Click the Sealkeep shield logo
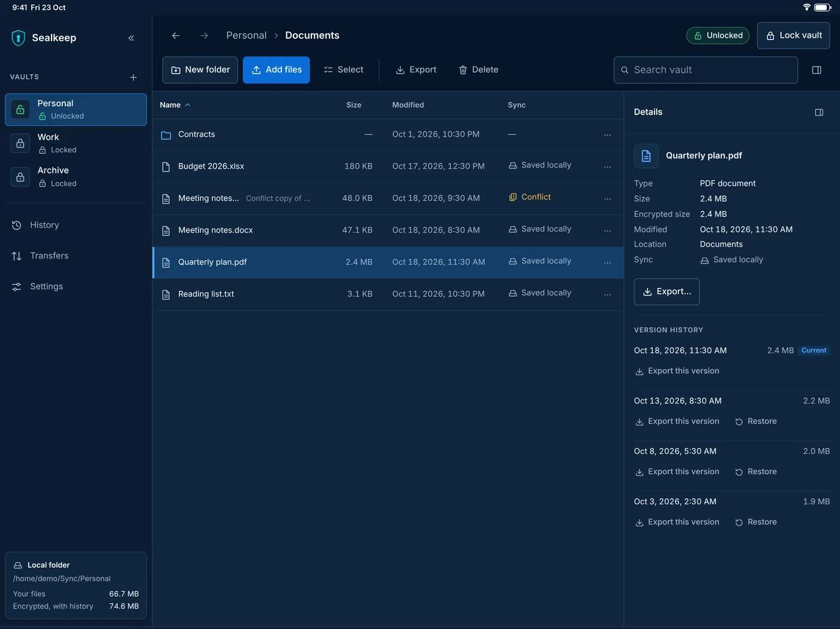Image resolution: width=840 pixels, height=629 pixels. pyautogui.click(x=19, y=38)
